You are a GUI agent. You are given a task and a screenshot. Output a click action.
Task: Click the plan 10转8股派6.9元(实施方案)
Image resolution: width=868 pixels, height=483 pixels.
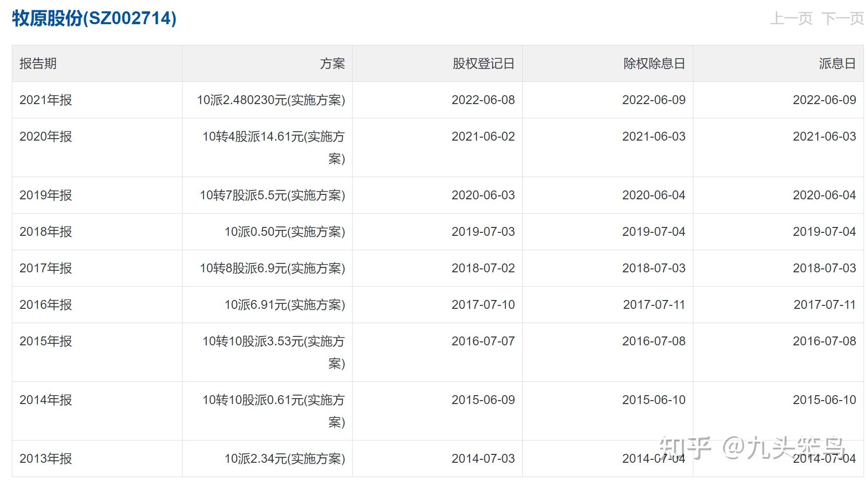click(x=272, y=268)
